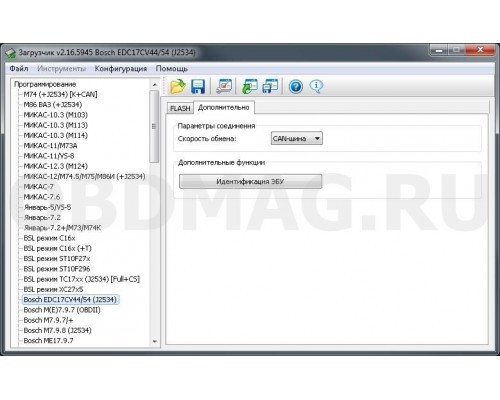Select BSL режим TC17xx (J2534) item
This screenshot has width=500, height=400.
pos(82,279)
